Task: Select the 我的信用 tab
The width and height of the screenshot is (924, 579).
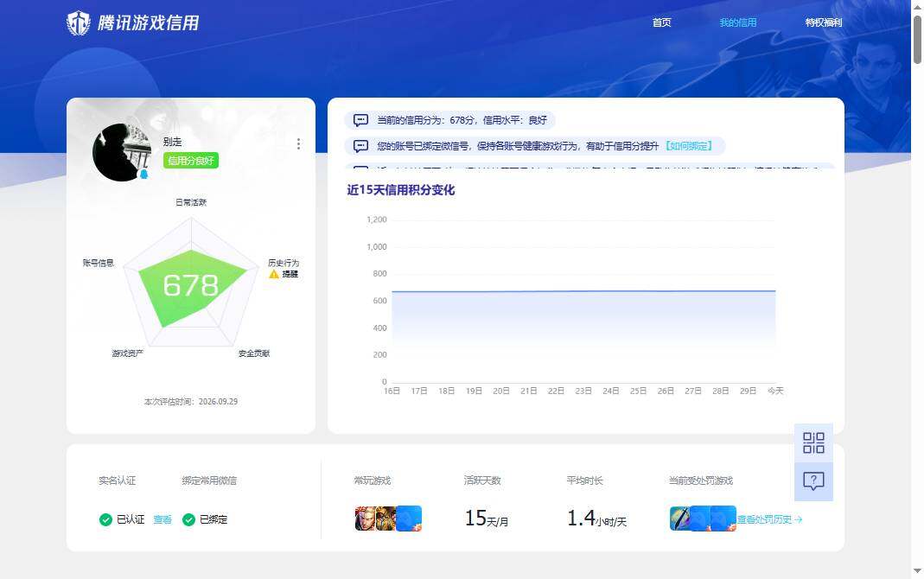Action: coord(738,22)
